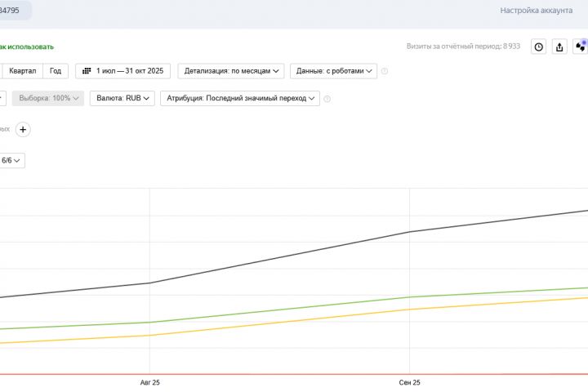The image size is (588, 392).
Task: Click help icon next to robots data
Action: tap(385, 71)
